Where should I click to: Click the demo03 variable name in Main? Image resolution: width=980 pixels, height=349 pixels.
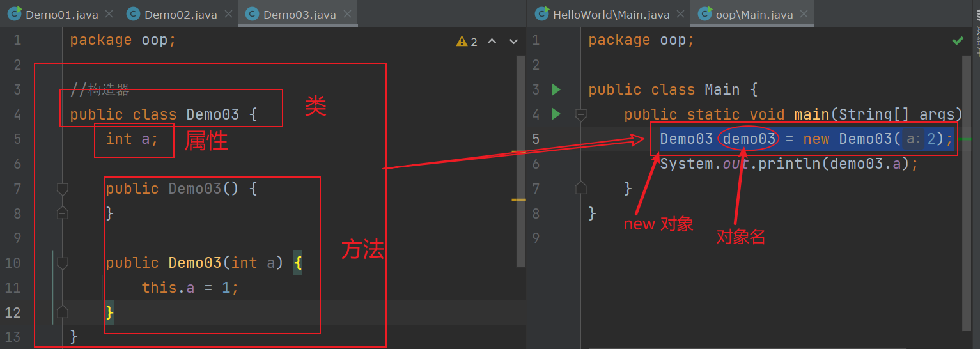coord(749,139)
